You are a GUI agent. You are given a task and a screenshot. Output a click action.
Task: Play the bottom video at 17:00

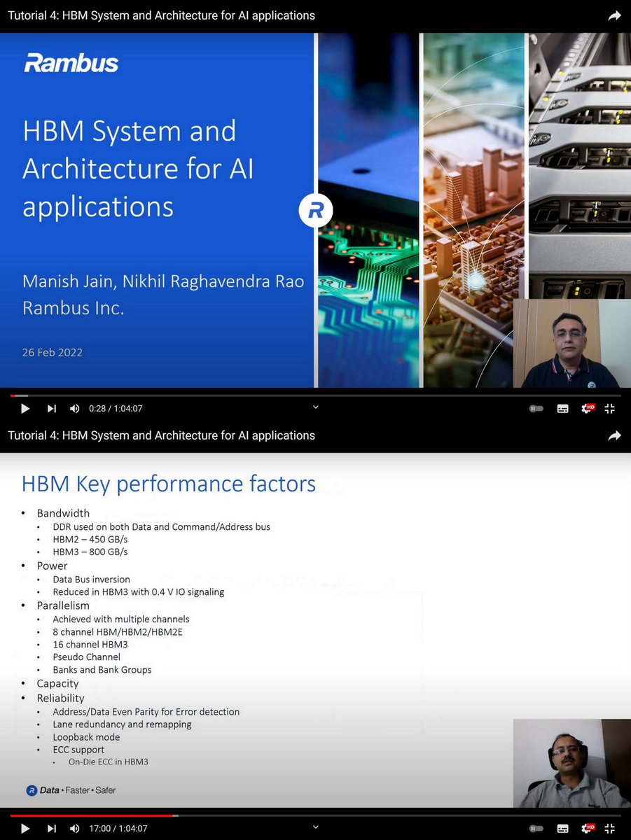[x=25, y=828]
